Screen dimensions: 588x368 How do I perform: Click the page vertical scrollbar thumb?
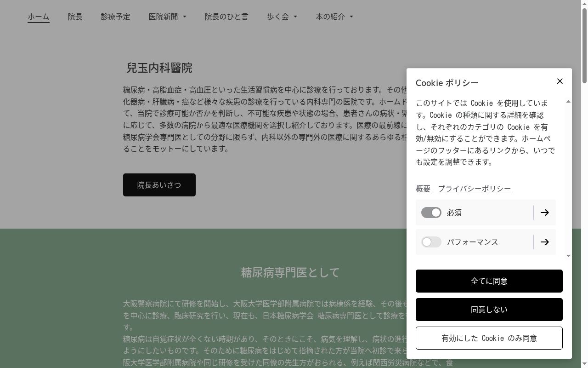coord(584,45)
